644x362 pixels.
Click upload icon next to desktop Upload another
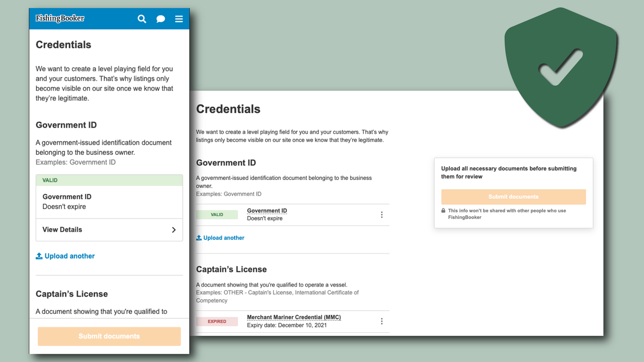[x=199, y=238]
